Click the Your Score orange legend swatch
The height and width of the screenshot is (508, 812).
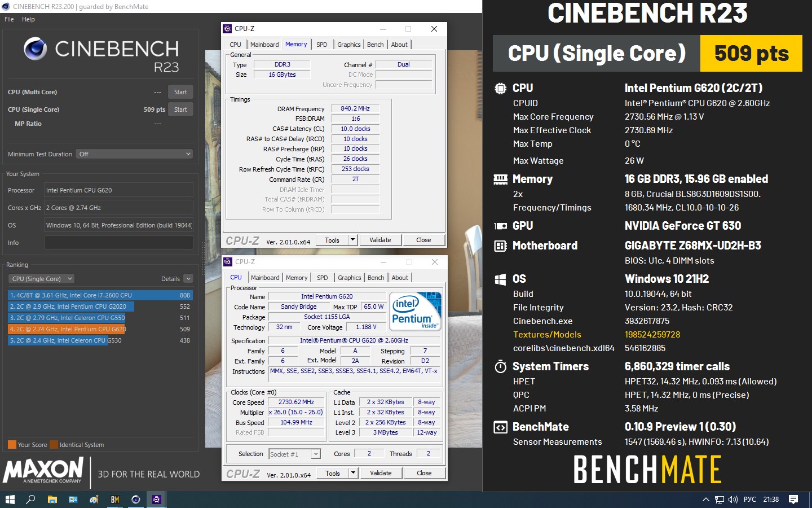[x=12, y=445]
